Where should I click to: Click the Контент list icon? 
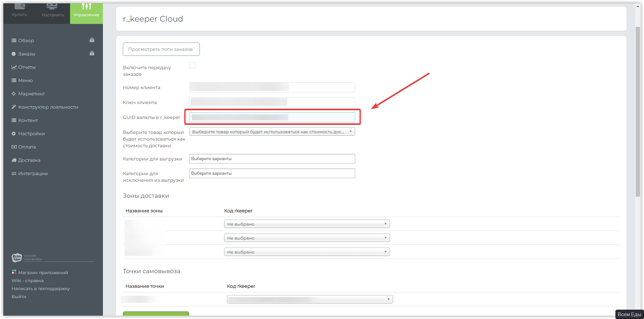click(14, 120)
